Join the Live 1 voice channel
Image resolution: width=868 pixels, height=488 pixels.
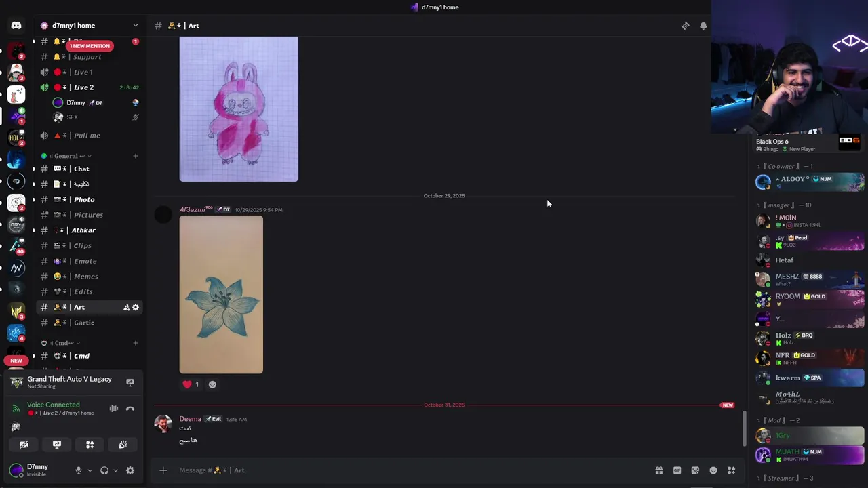point(90,72)
